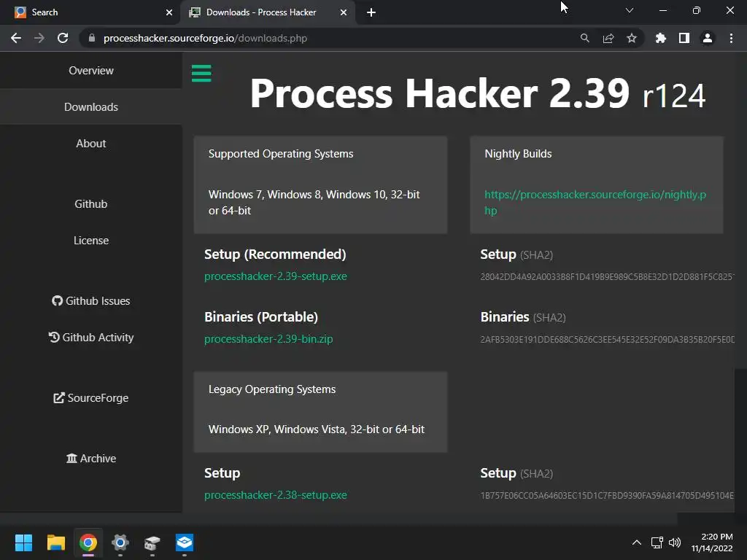Click the Binaries (Portable) heading
747x560 pixels.
(261, 317)
